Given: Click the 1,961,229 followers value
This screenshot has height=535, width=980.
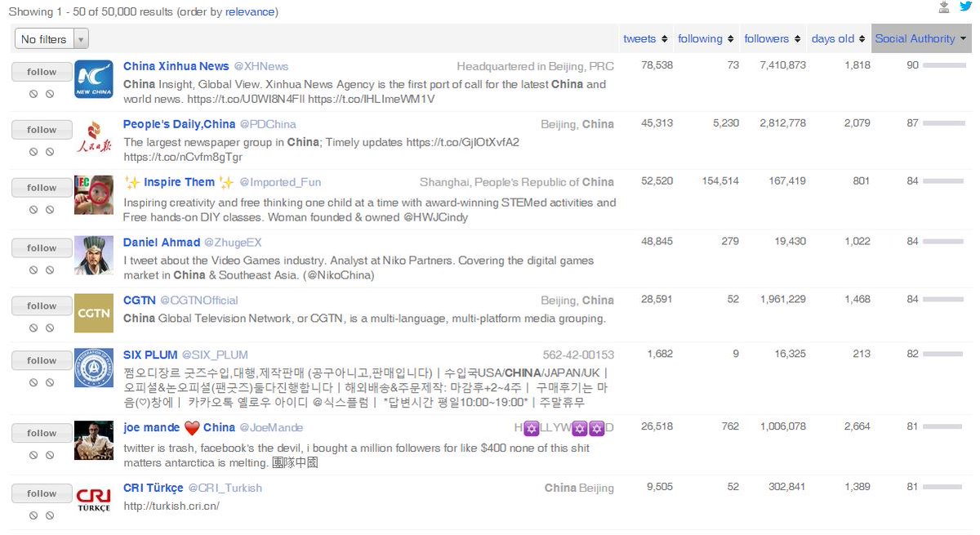Looking at the screenshot, I should (782, 300).
